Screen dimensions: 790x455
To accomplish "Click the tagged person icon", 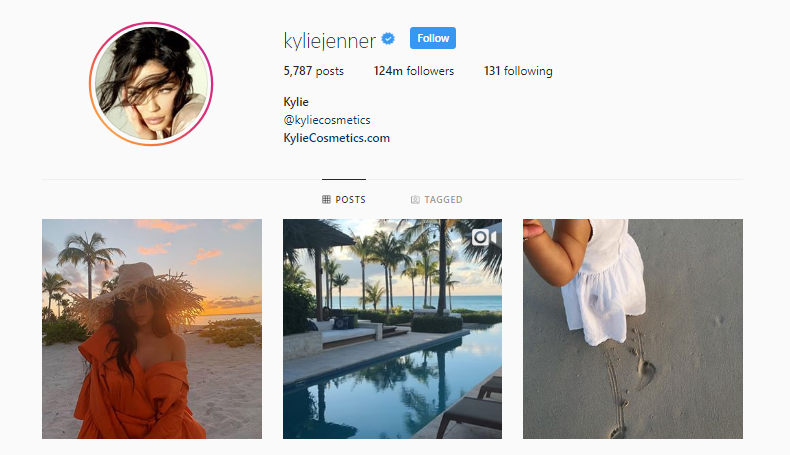I will [415, 200].
